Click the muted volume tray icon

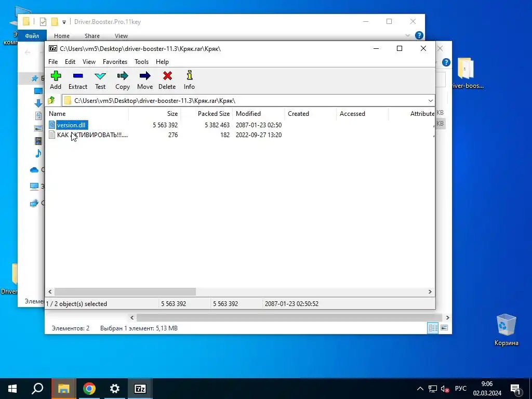[x=445, y=389]
